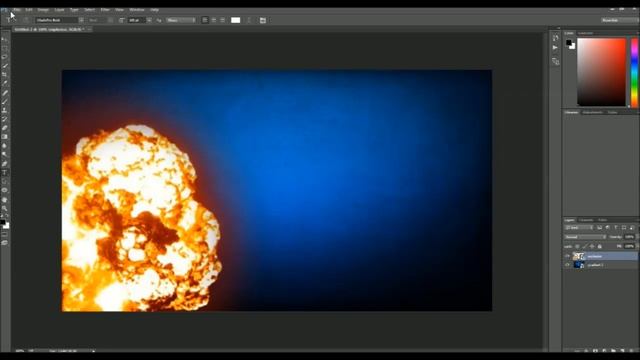The width and height of the screenshot is (640, 360).
Task: Click the Color panel foreground swatch
Action: pyautogui.click(x=569, y=42)
